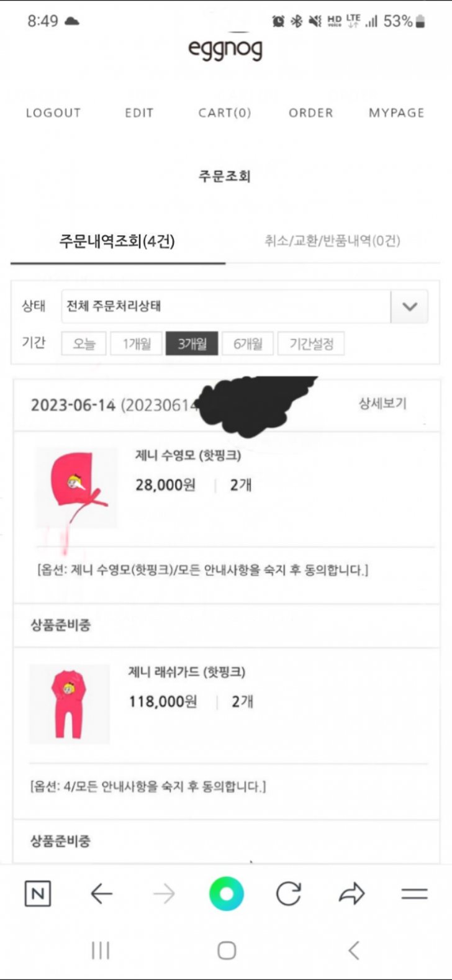The height and width of the screenshot is (980, 452).
Task: Open the MYPAGE menu item
Action: pyautogui.click(x=396, y=113)
